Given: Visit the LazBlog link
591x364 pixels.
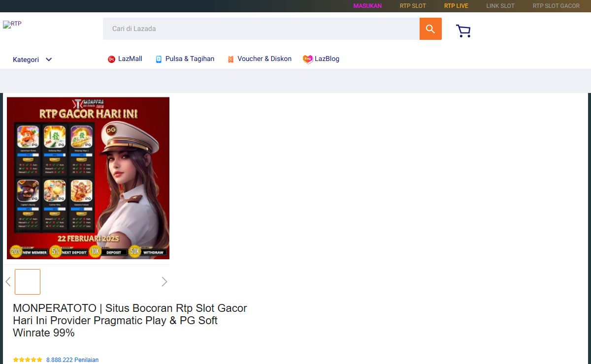Looking at the screenshot, I should pyautogui.click(x=327, y=59).
